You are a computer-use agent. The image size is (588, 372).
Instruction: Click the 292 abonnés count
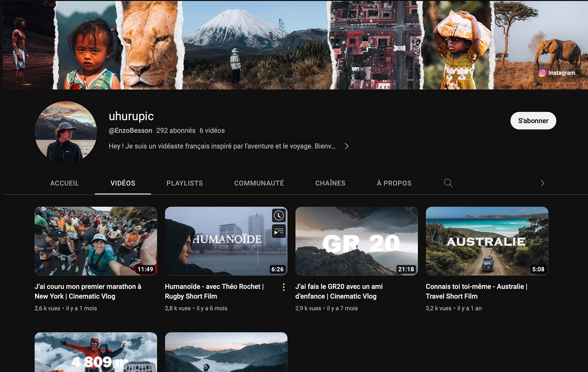click(176, 130)
